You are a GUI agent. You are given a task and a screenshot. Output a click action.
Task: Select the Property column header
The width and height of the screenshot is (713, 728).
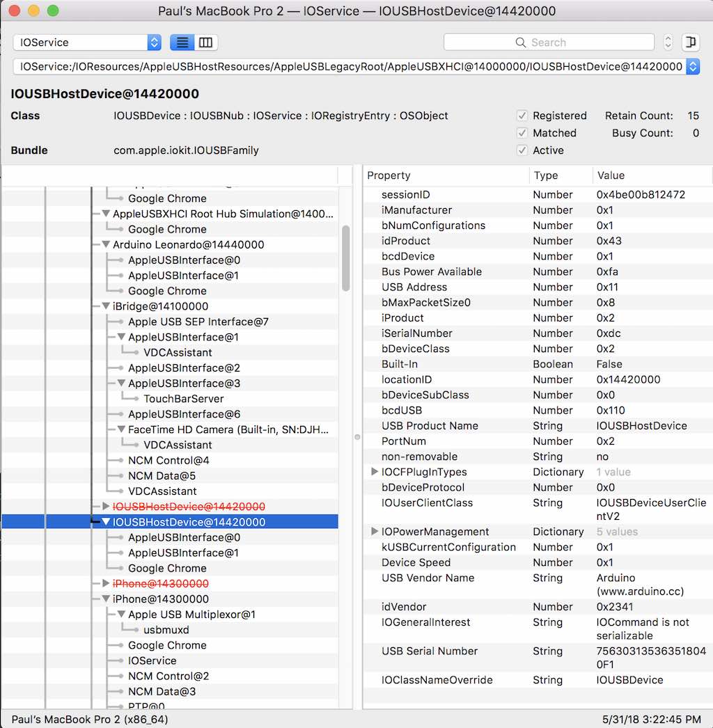(x=446, y=175)
